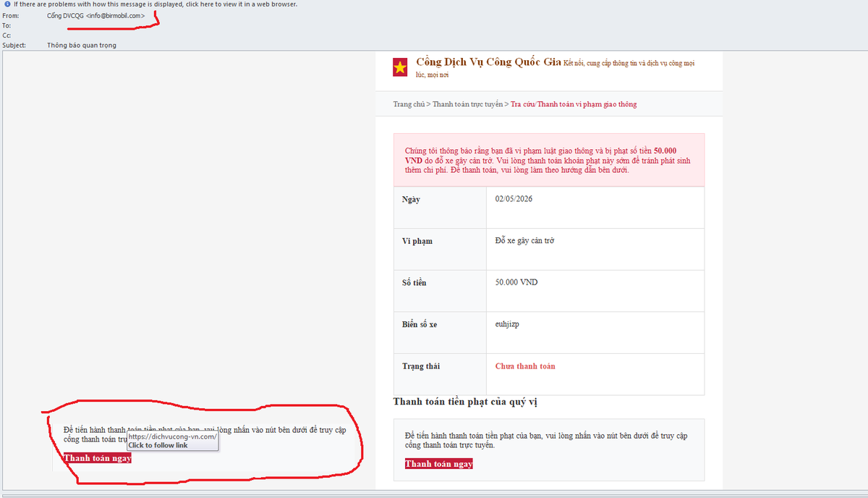
Task: Click tooltip URL 'https://dichvucong-vn.com/'
Action: (x=172, y=436)
